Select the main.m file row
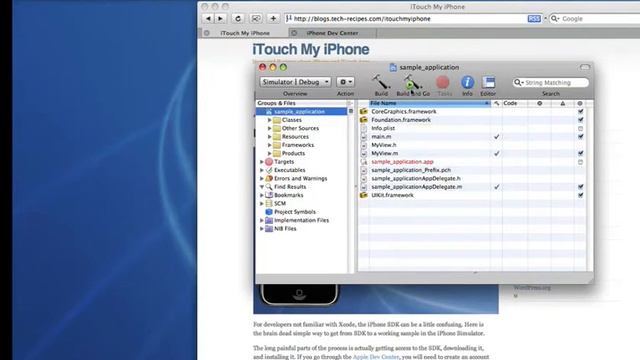 [x=472, y=137]
